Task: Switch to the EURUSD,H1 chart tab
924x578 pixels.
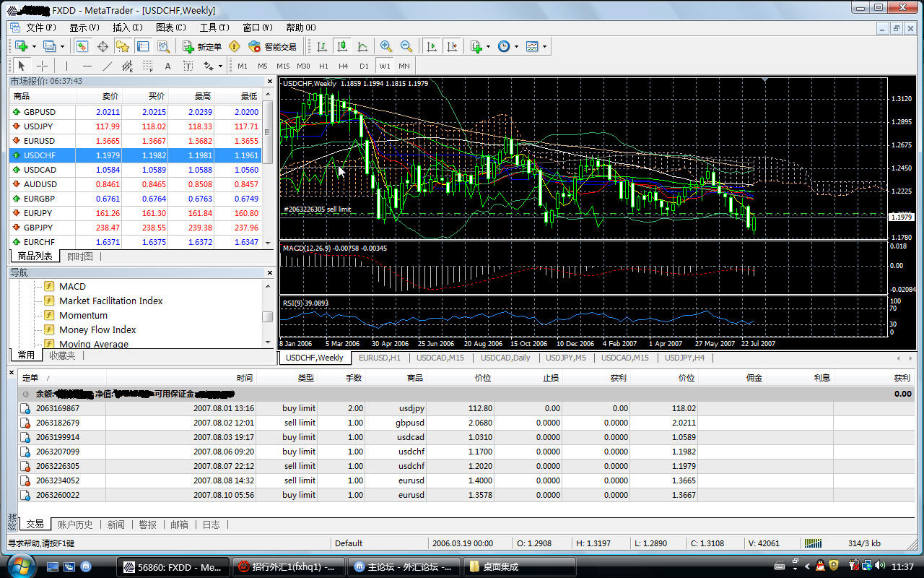Action: tap(380, 358)
